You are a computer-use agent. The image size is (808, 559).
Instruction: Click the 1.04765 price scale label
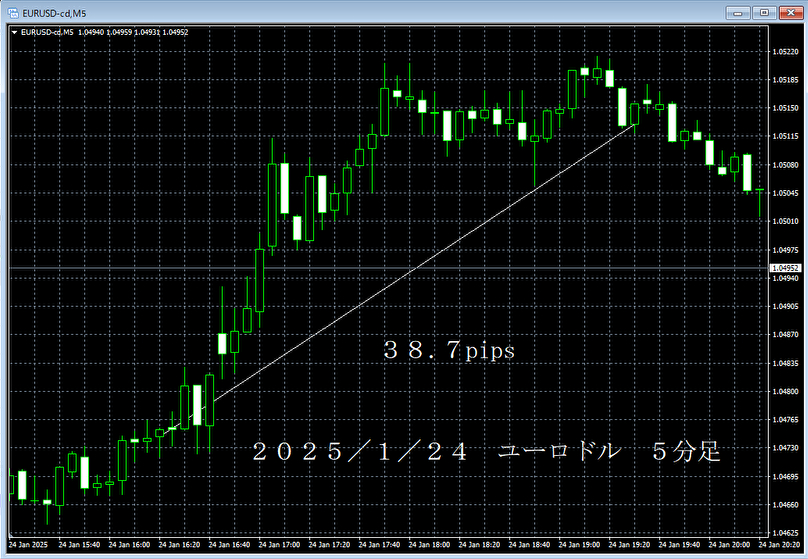[785, 420]
